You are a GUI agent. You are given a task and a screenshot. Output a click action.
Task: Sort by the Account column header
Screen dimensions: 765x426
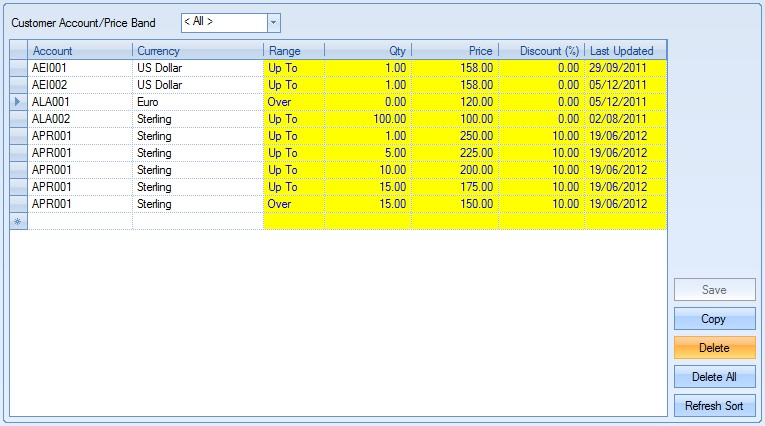click(x=80, y=50)
